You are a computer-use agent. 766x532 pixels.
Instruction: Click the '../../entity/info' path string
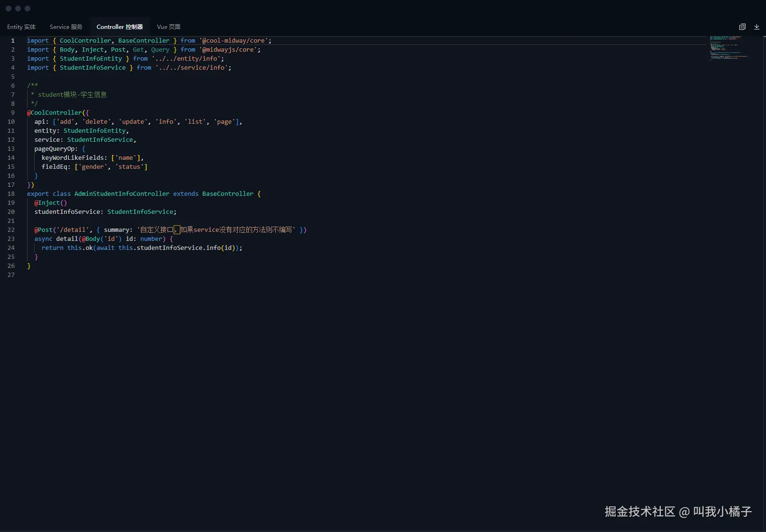click(x=186, y=59)
